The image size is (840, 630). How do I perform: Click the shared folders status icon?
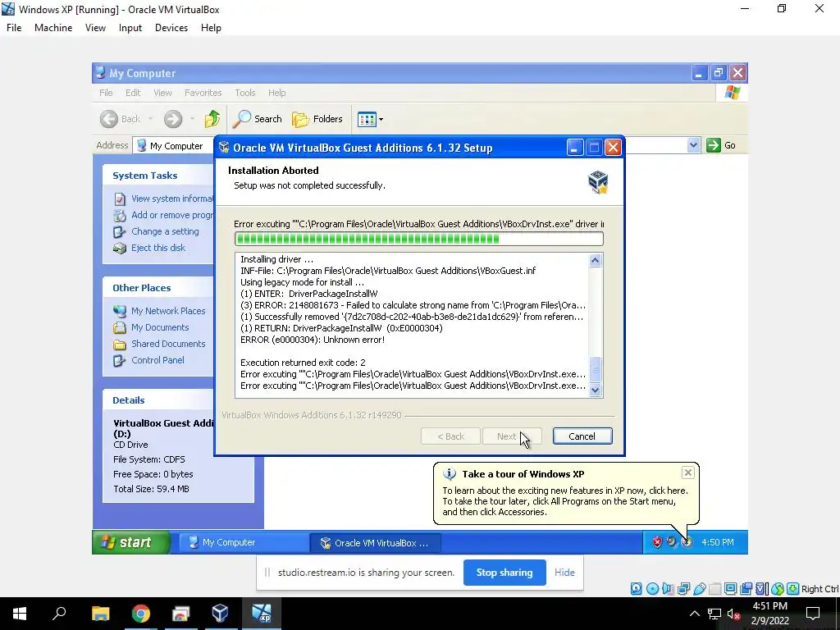coord(714,589)
